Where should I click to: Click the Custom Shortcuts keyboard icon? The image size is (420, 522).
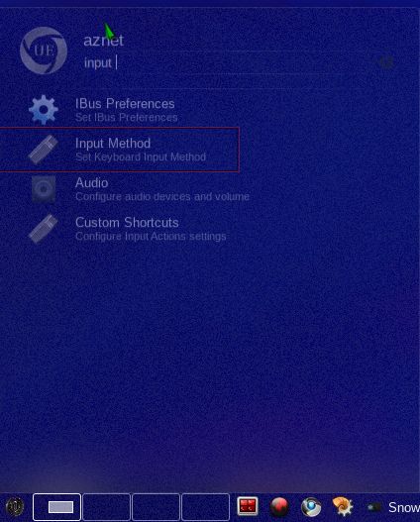44,229
